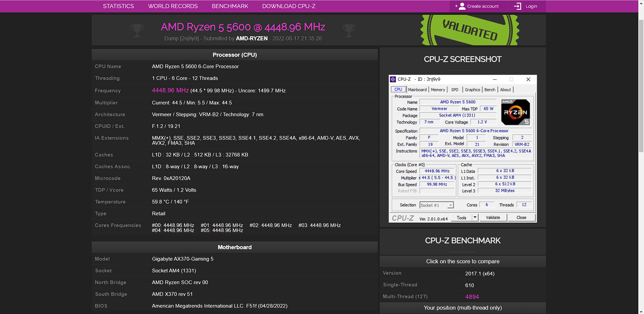The height and width of the screenshot is (314, 644).
Task: Click the pink 4448.96 MHz frequency value
Action: pyautogui.click(x=170, y=90)
